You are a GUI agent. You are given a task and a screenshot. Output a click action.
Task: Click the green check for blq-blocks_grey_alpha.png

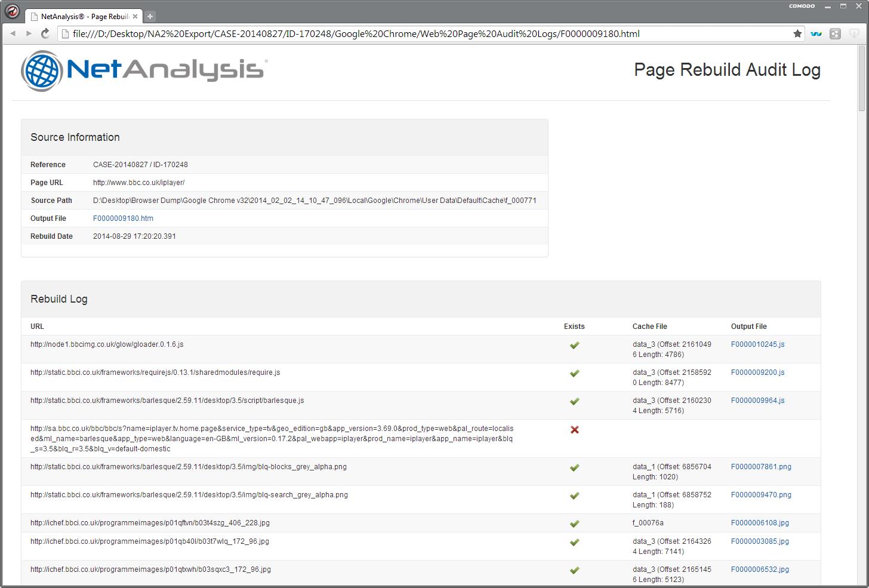click(x=574, y=467)
